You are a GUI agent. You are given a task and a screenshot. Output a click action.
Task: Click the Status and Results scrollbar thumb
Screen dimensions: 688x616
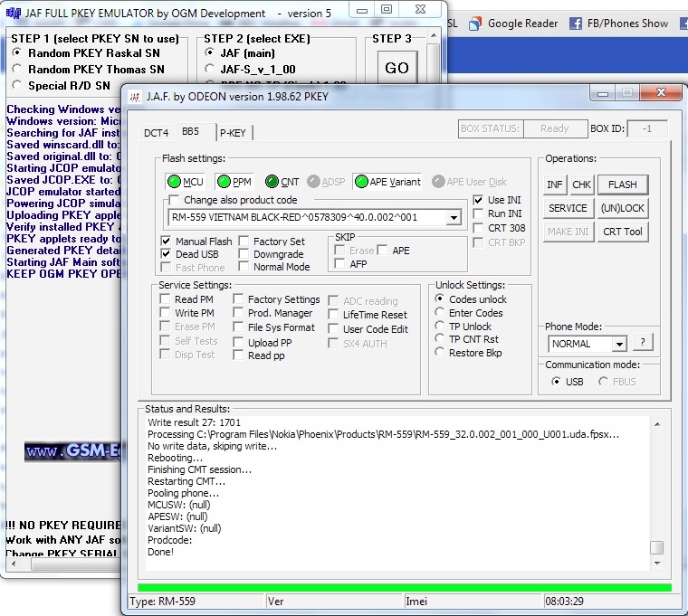click(657, 547)
